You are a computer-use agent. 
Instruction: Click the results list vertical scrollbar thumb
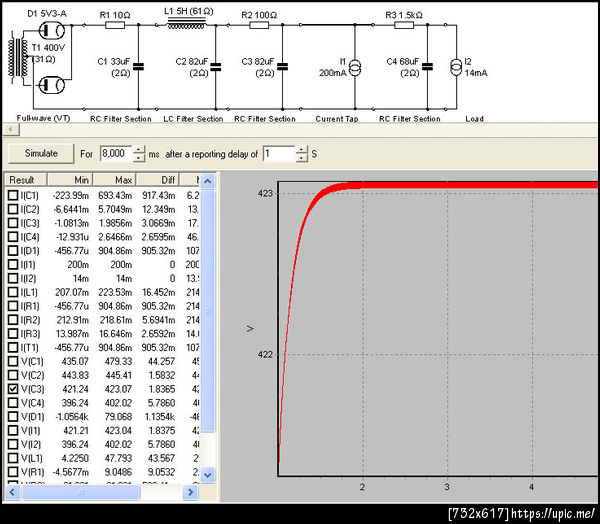click(x=208, y=311)
